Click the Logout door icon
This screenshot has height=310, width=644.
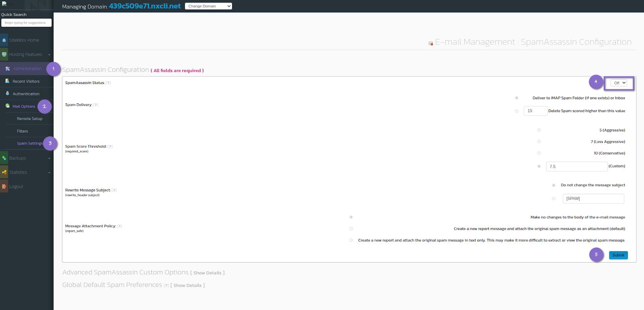(x=4, y=186)
